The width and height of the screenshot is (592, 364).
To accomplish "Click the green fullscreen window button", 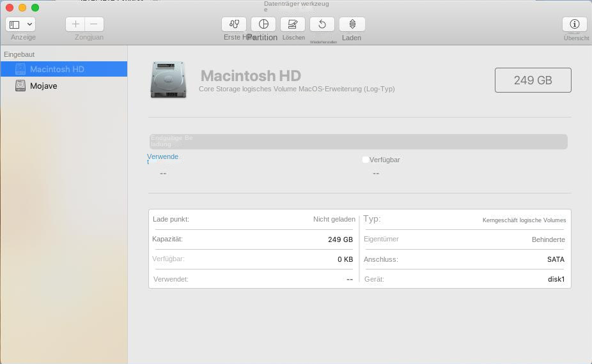I will pyautogui.click(x=35, y=8).
